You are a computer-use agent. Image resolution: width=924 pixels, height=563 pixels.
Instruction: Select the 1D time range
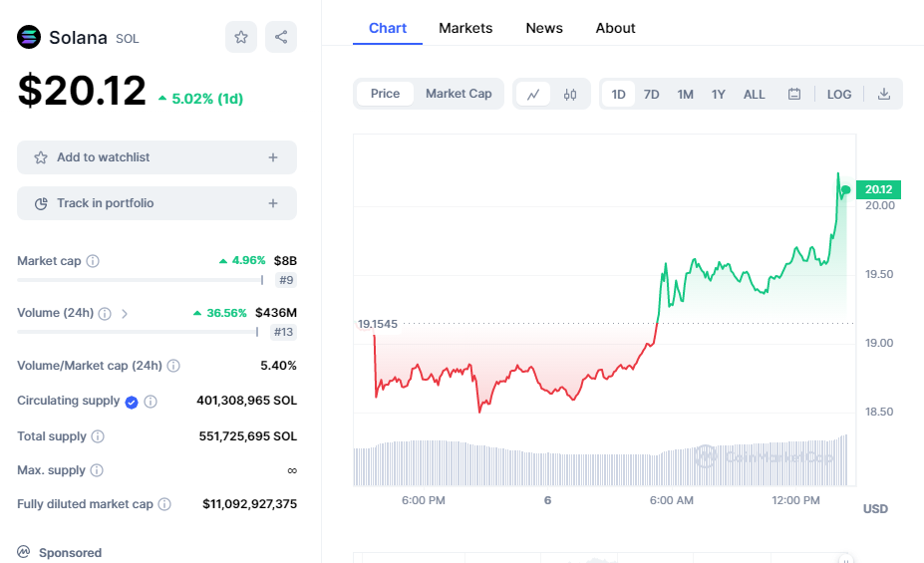click(x=618, y=95)
